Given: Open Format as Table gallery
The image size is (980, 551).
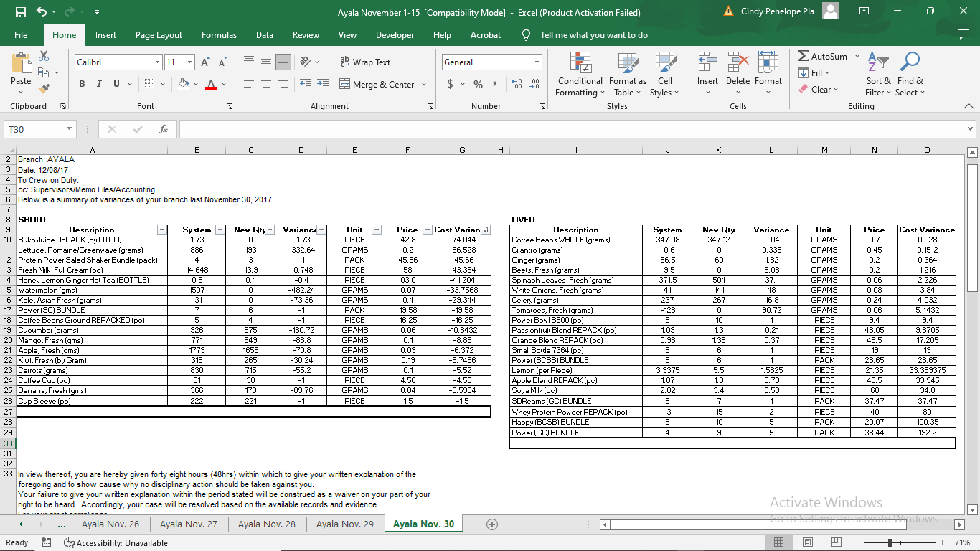Looking at the screenshot, I should (x=628, y=74).
